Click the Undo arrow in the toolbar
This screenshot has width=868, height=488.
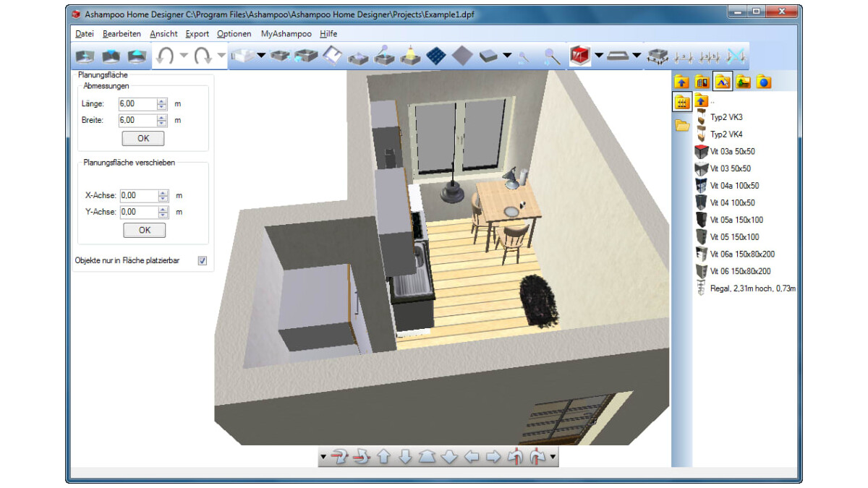(x=165, y=56)
